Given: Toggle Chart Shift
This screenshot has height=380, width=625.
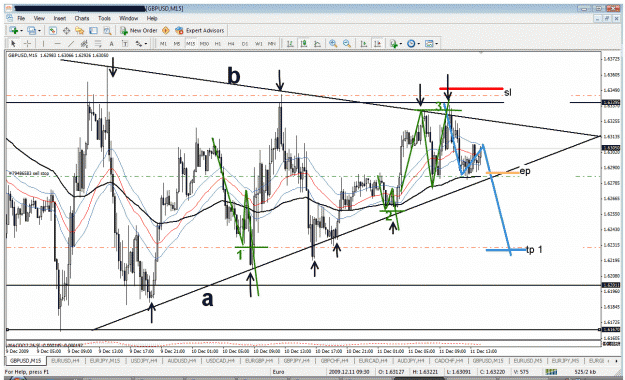Looking at the screenshot, I should click(x=377, y=43).
